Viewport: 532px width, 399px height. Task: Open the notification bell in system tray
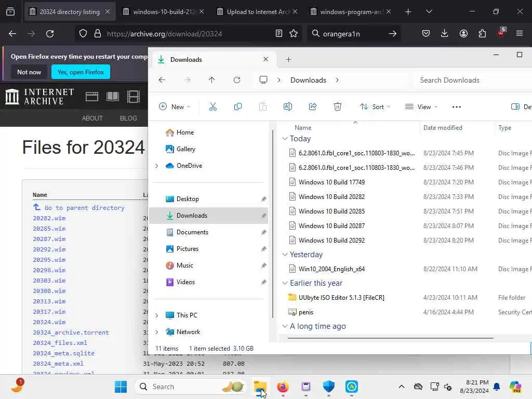pyautogui.click(x=497, y=387)
